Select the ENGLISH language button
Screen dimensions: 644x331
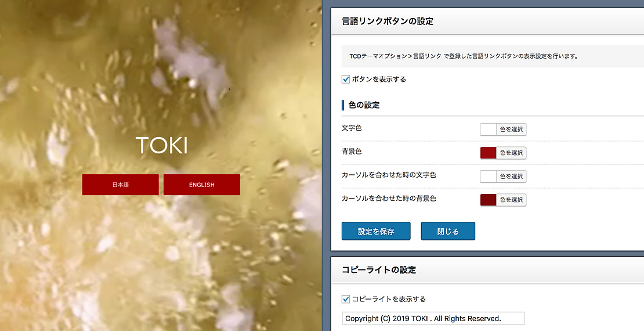[202, 185]
